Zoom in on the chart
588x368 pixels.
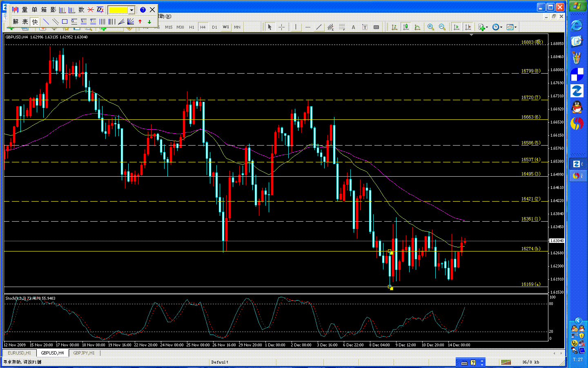coord(431,27)
